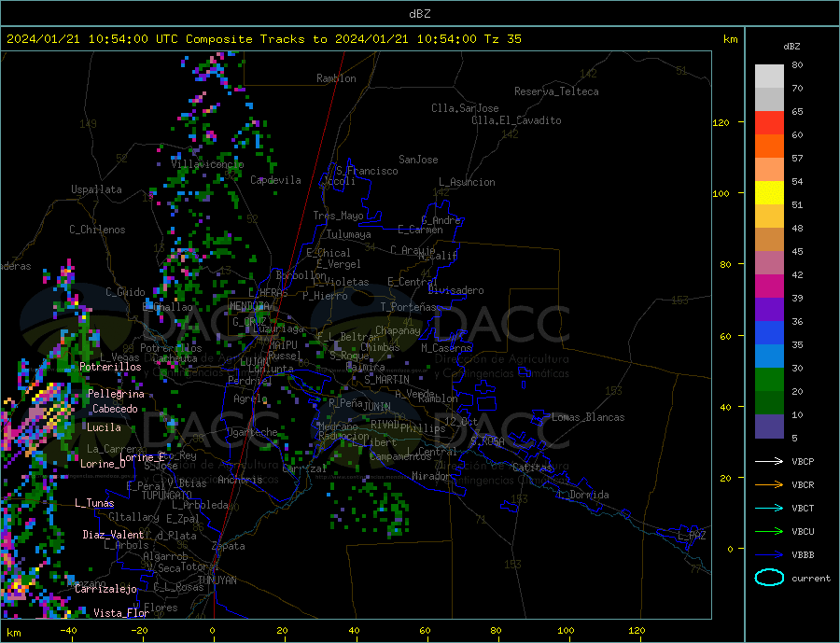Click the MENDOZA city label
The width and height of the screenshot is (840, 643).
click(x=250, y=305)
